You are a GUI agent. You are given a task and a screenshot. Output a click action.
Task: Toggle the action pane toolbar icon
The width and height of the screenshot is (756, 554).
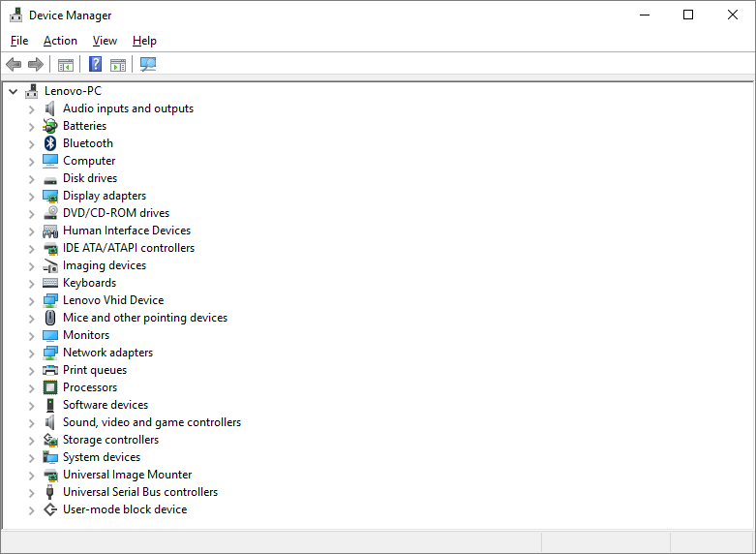(x=118, y=65)
